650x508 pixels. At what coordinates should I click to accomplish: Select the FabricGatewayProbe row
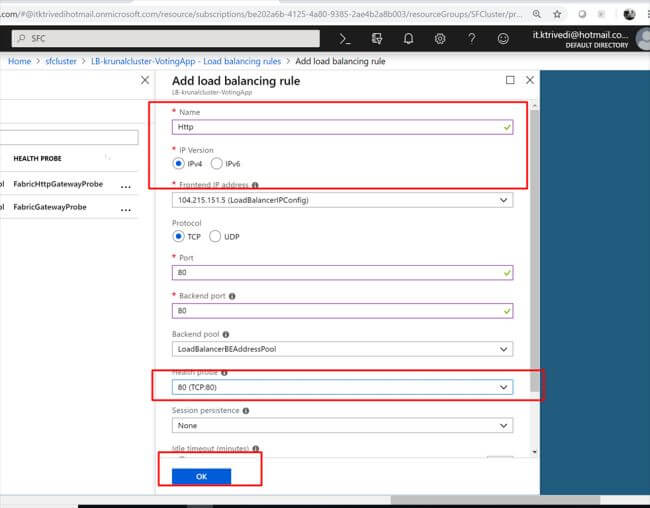point(69,207)
